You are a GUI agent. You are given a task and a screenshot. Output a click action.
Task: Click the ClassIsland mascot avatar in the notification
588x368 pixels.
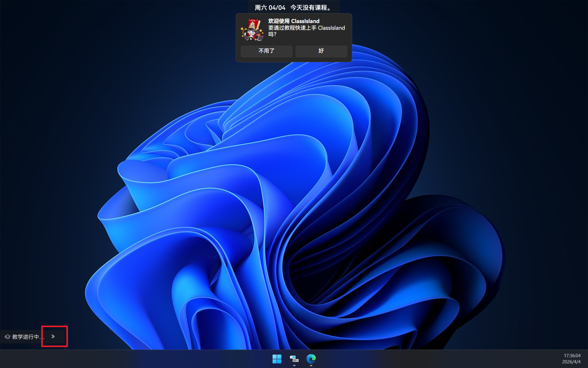252,30
